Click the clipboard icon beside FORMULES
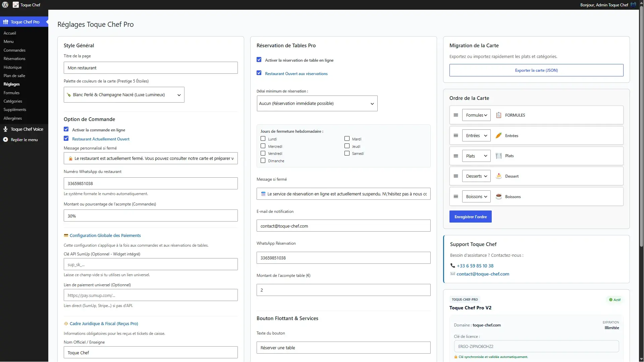This screenshot has width=644, height=362. (x=499, y=115)
